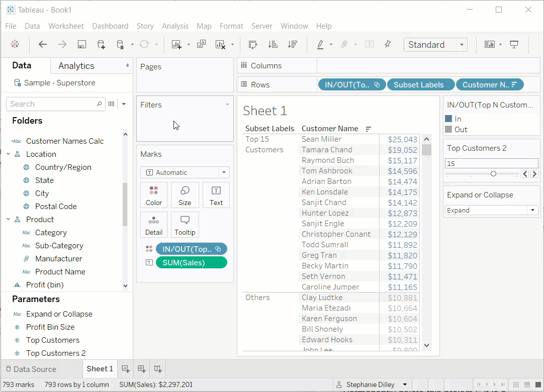Click the New dashboard tab icon

[142, 369]
